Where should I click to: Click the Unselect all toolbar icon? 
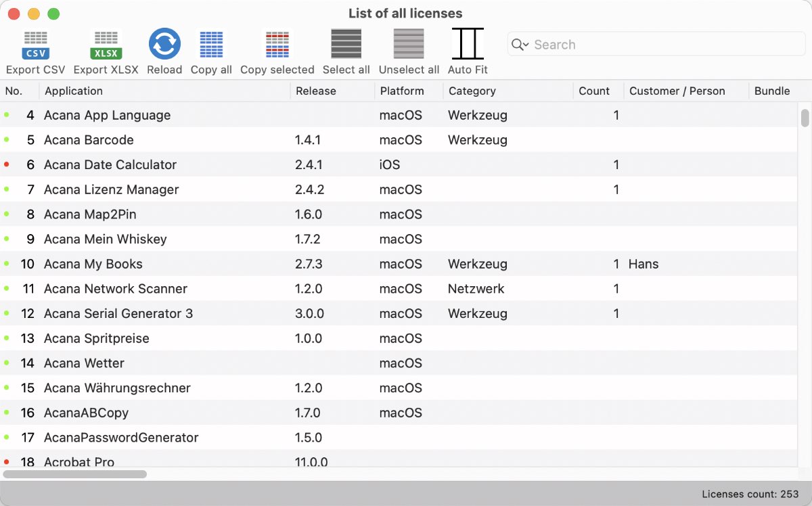point(409,44)
